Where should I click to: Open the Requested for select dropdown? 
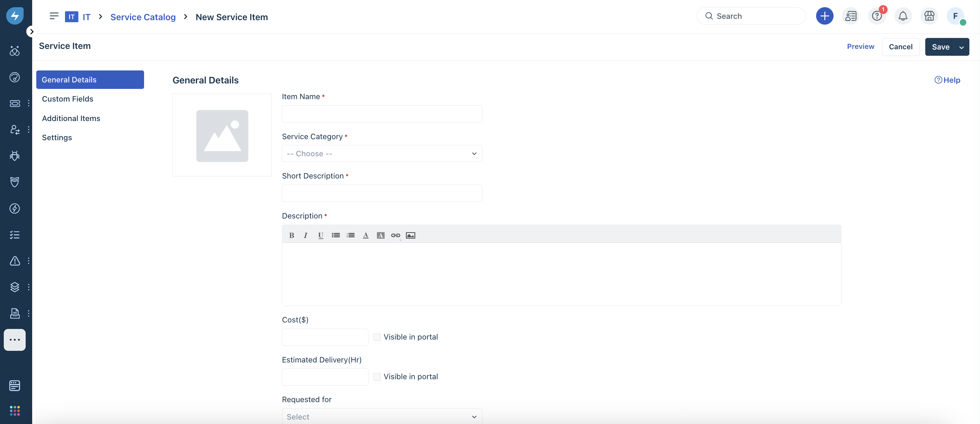pos(382,417)
